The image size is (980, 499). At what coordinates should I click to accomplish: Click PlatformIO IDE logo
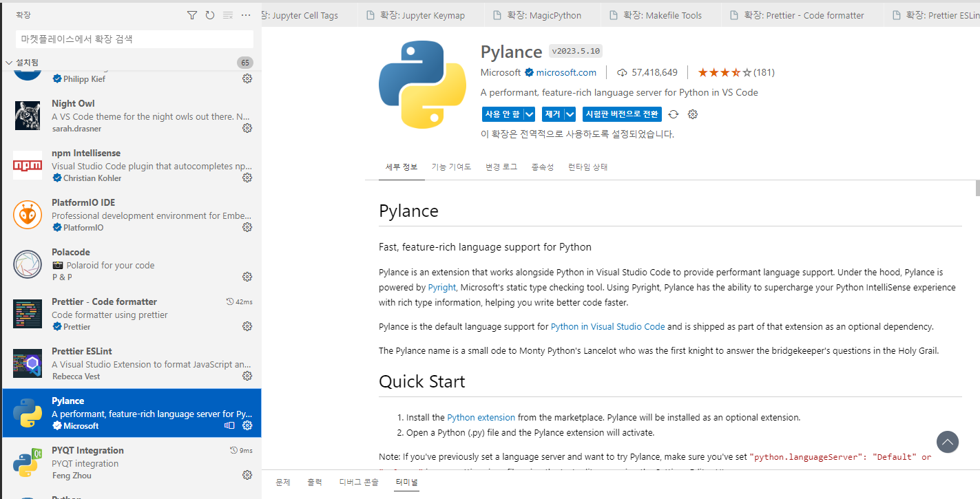[28, 215]
